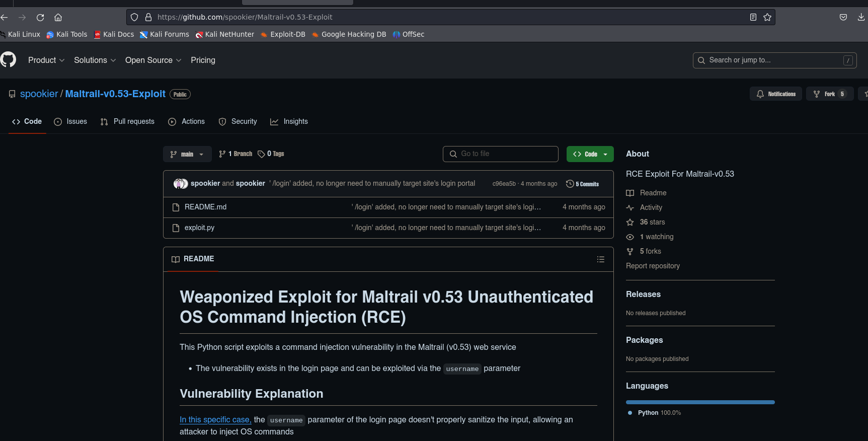The width and height of the screenshot is (868, 441).
Task: Click the GitHub logo icon
Action: (8, 60)
